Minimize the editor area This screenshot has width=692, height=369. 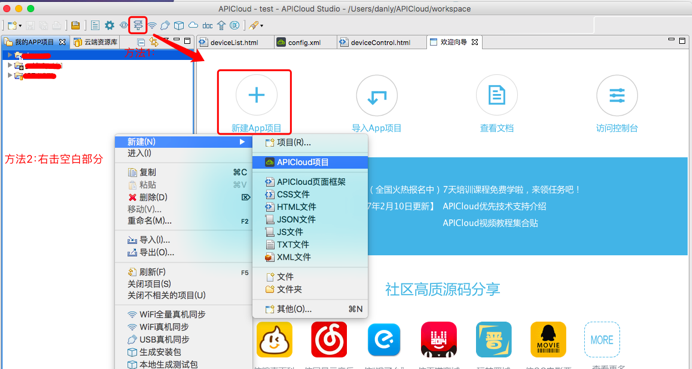[x=671, y=40]
